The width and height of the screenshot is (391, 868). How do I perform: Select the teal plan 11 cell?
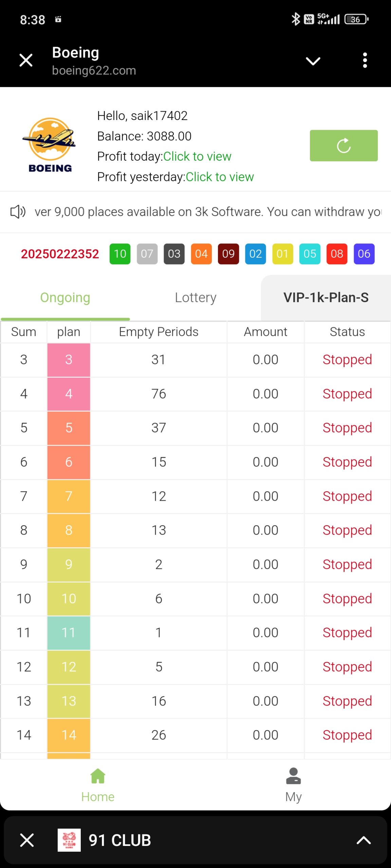(69, 633)
